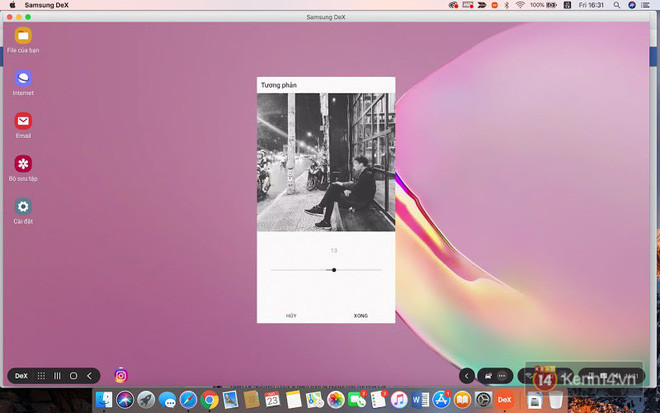Tap the DeX recent apps icon
This screenshot has width=660, height=413.
pyautogui.click(x=57, y=376)
